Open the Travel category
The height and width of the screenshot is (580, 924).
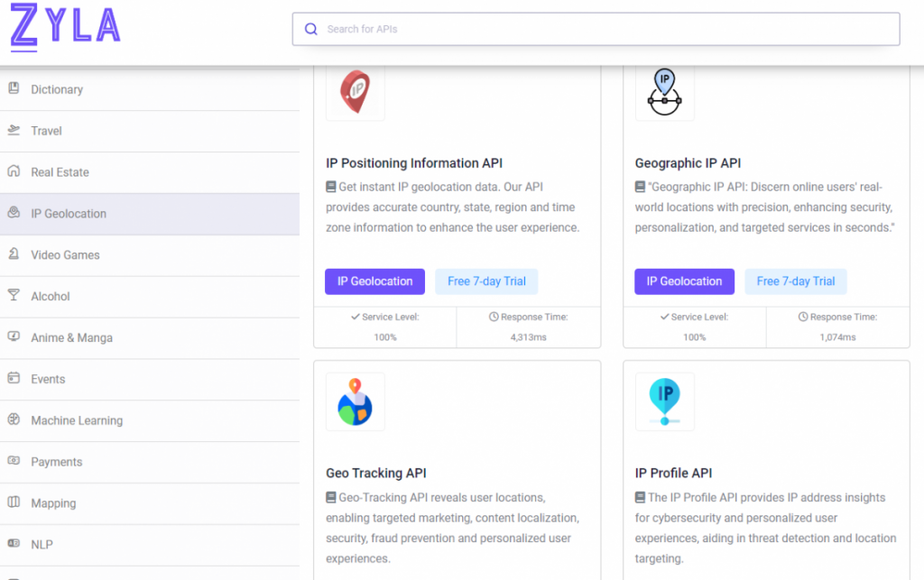[x=150, y=131]
